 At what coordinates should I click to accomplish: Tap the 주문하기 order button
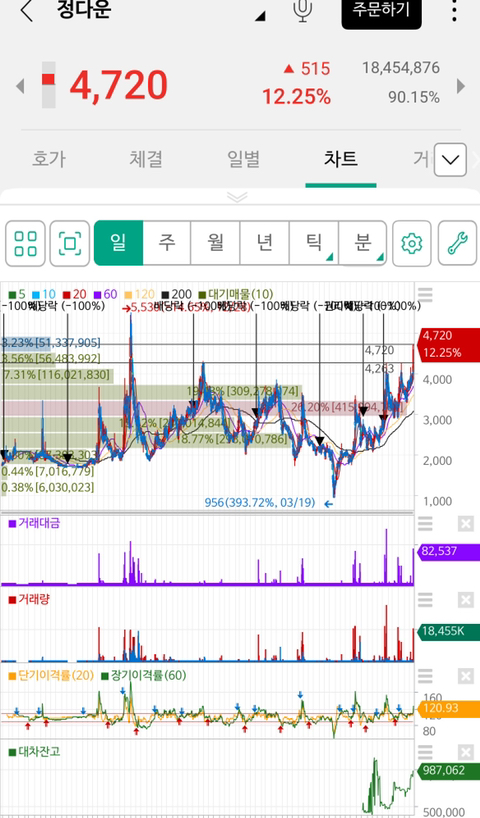pyautogui.click(x=381, y=10)
